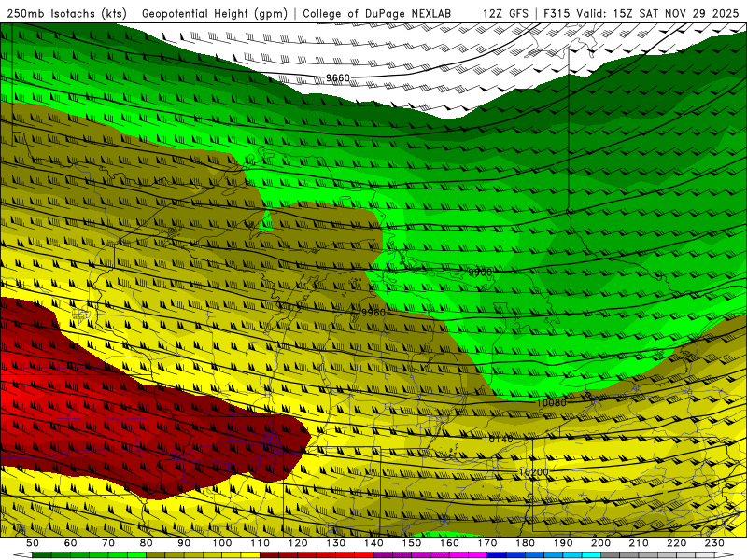Click the "250mb Isotachs (kts)" title text

click(x=66, y=13)
